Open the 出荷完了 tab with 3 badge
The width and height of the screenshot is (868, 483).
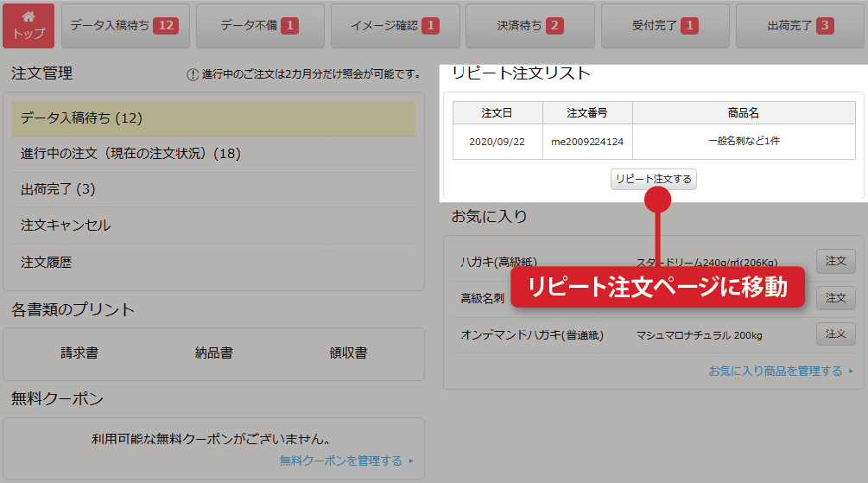click(x=801, y=26)
